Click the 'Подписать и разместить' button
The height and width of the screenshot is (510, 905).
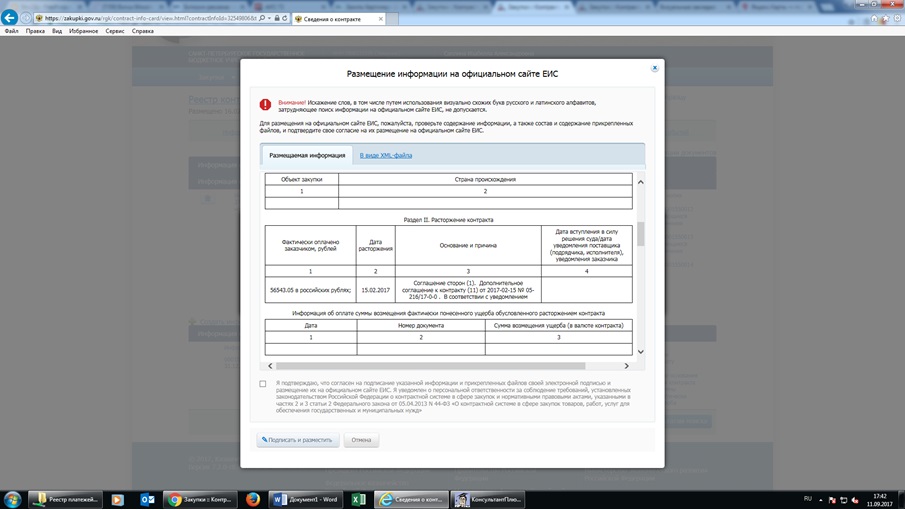pyautogui.click(x=298, y=440)
